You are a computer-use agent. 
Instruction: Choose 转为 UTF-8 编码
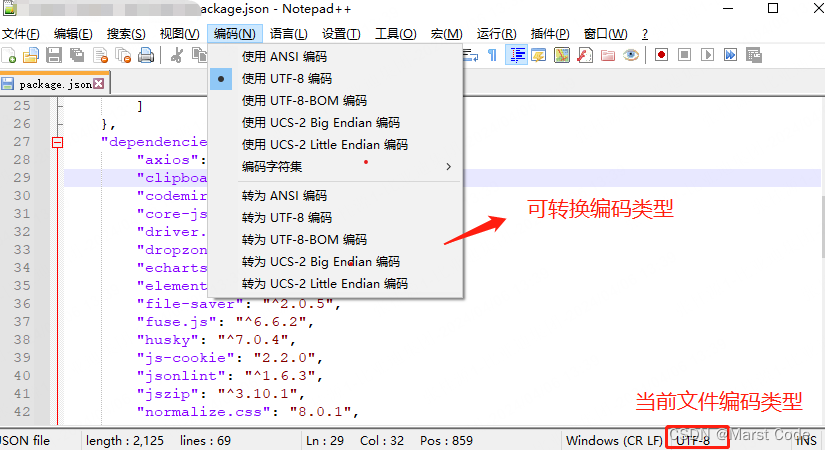click(x=336, y=218)
